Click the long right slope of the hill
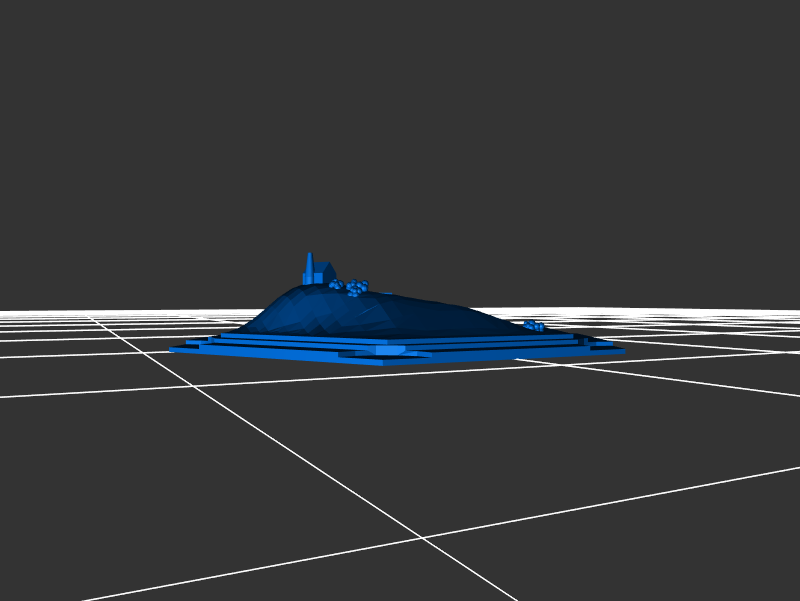This screenshot has width=800, height=601. click(x=460, y=314)
